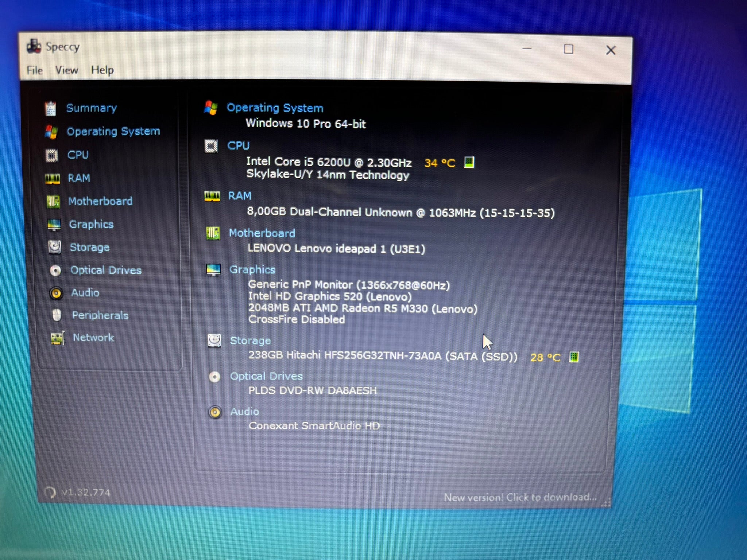Click the CPU temperature indicator icon next to 34 °C

[x=469, y=162]
